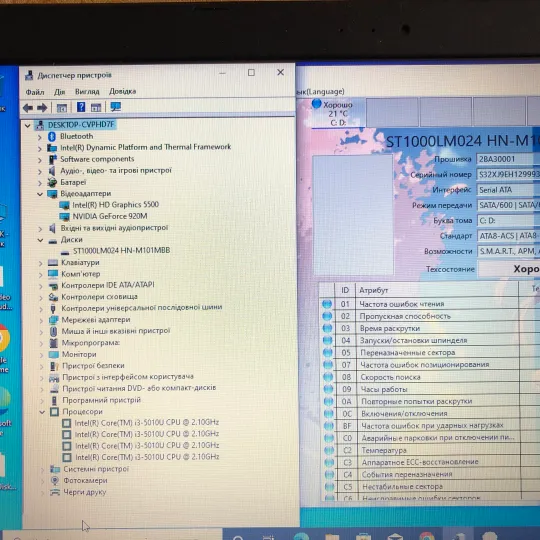Viewport: 540px width, 540px height.
Task: Select the Контролери сховища tree item
Action: tap(99, 297)
